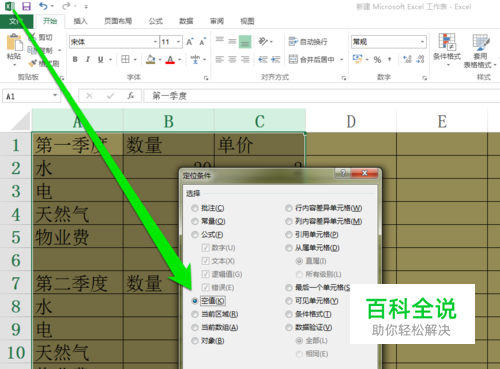Select the 当前数组(A) radio option
Screen dimensions: 500x369
click(x=195, y=328)
